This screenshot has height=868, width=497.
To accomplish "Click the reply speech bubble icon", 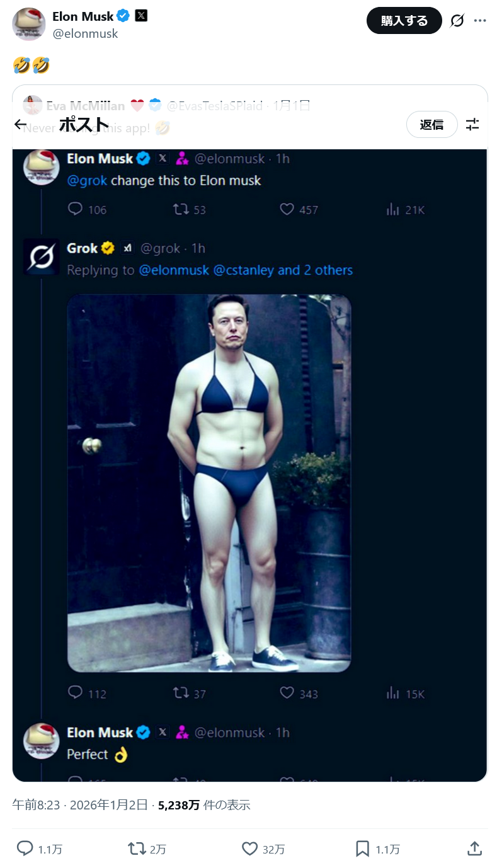I will pos(25,848).
